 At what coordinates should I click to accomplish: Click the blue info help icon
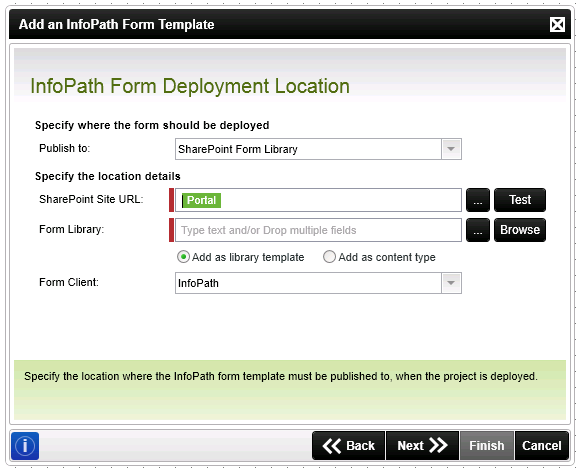(x=25, y=446)
